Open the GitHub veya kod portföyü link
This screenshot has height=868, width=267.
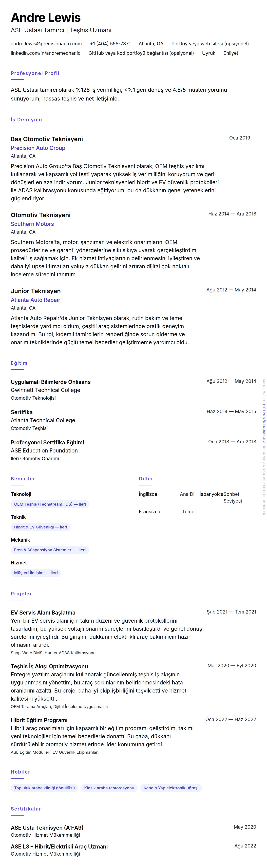pyautogui.click(x=141, y=53)
